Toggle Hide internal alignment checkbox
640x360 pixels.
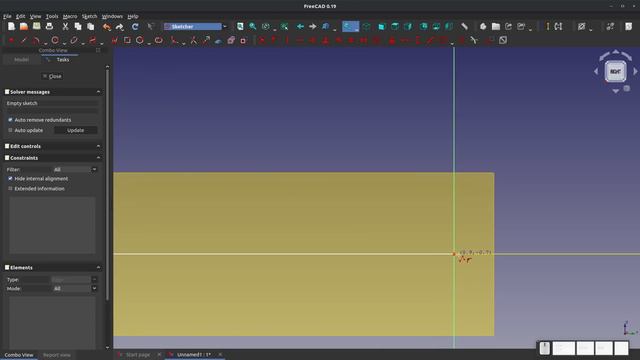point(10,178)
